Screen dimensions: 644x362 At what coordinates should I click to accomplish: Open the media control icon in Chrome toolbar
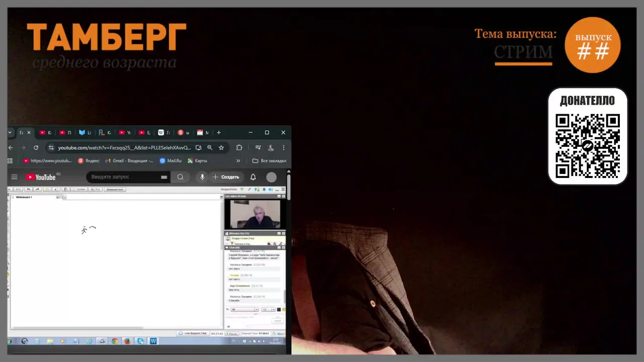[258, 148]
